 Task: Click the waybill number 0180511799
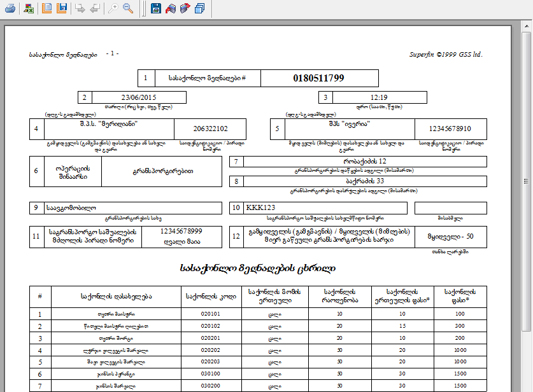click(x=319, y=78)
